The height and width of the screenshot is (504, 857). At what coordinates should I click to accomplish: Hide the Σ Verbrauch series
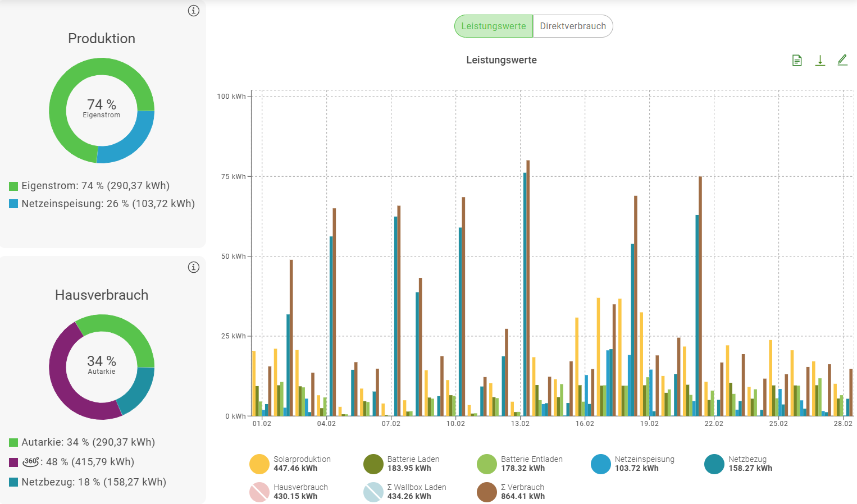click(x=487, y=492)
